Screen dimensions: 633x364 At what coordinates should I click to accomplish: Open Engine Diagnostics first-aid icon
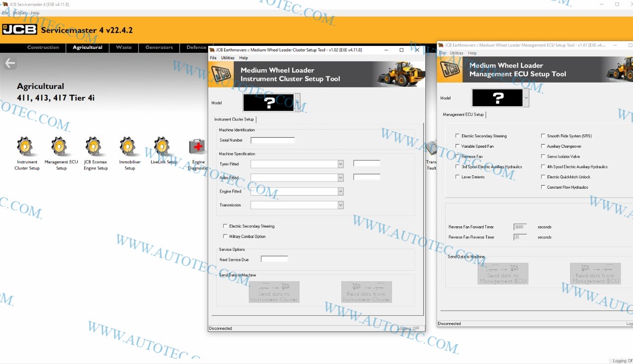tap(197, 147)
